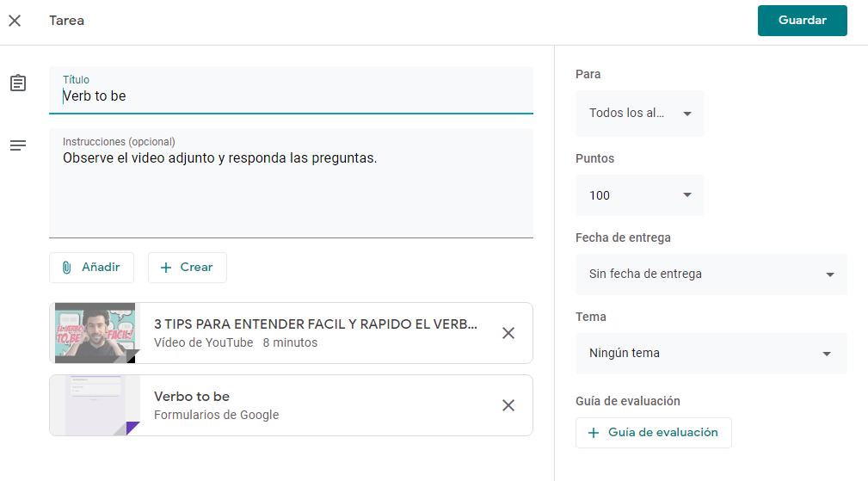Screen dimensions: 868x481
Task: Click the Tarea heading text
Action: [66, 21]
